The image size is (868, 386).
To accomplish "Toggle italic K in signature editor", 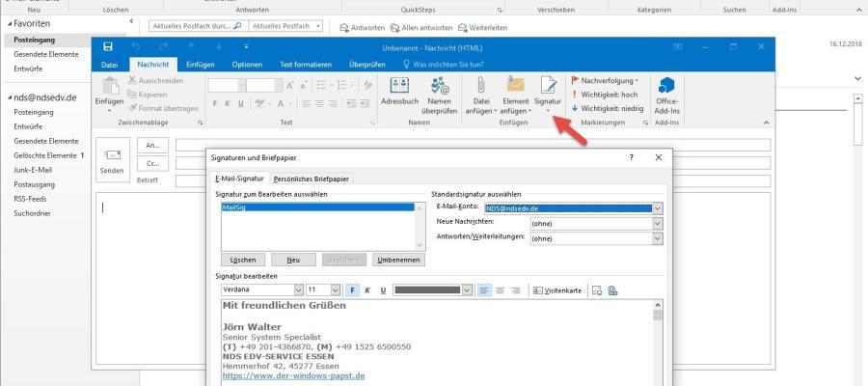I will coord(367,289).
